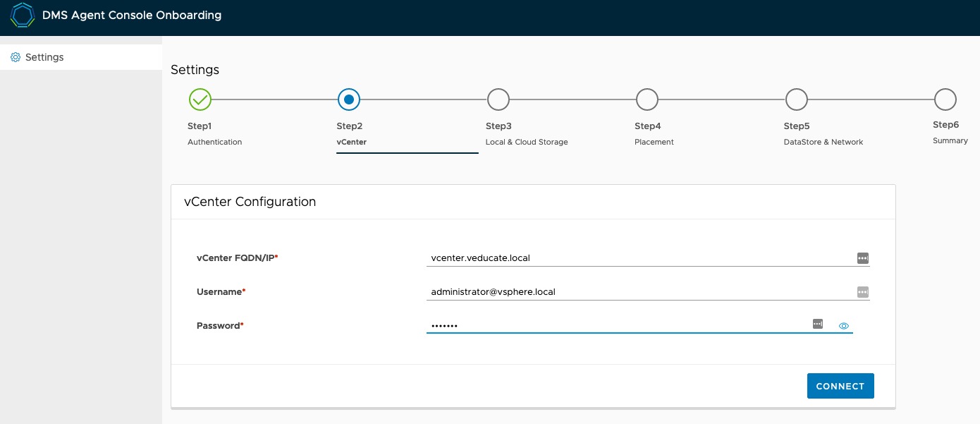Click autofill icon in vCenter FQDN field

coord(862,258)
